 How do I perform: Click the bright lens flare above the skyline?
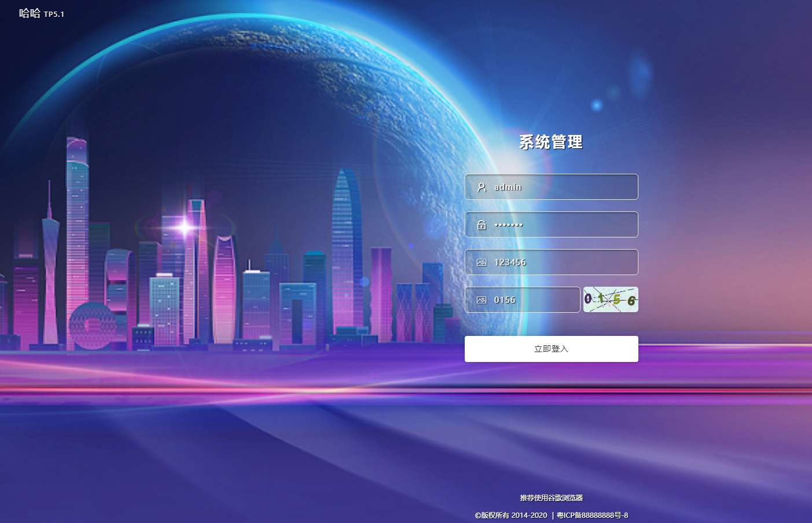(185, 227)
